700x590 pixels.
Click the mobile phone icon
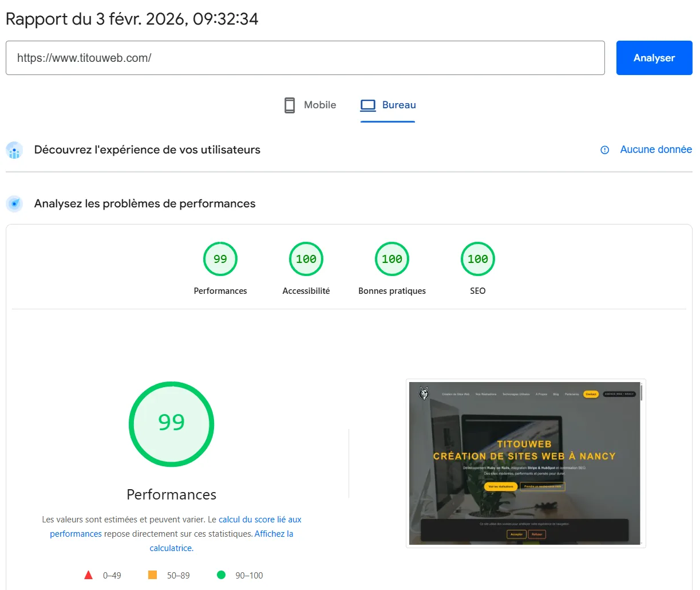tap(290, 105)
